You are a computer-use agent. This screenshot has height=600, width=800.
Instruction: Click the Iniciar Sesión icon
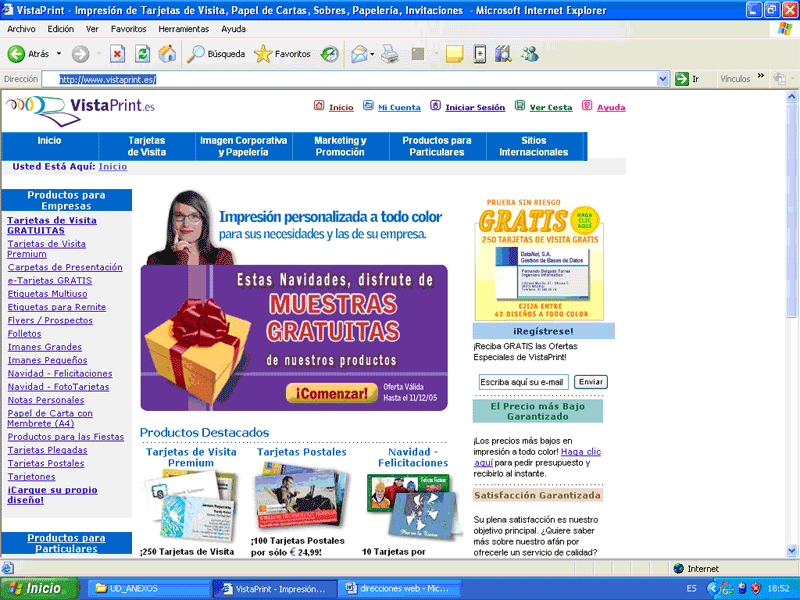pyautogui.click(x=435, y=106)
